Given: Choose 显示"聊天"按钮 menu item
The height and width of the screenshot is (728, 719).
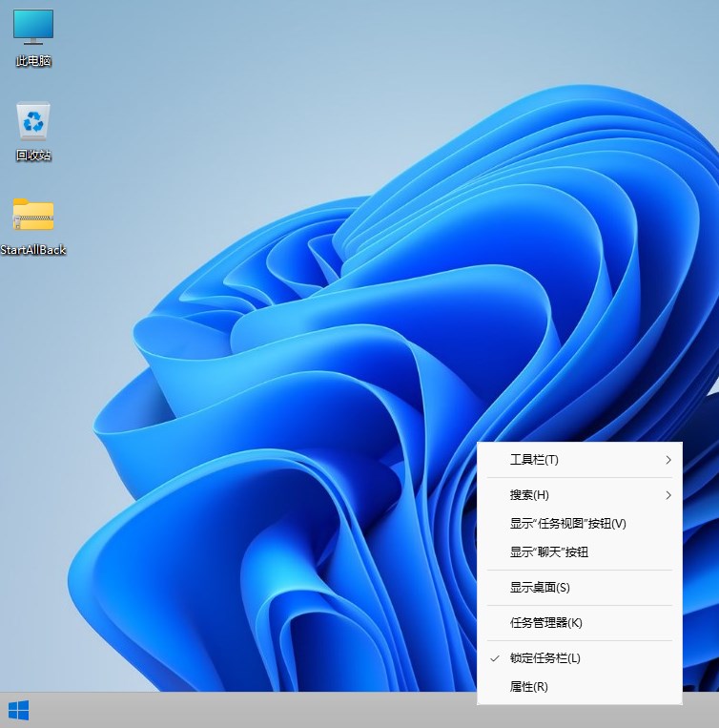Looking at the screenshot, I should (580, 552).
